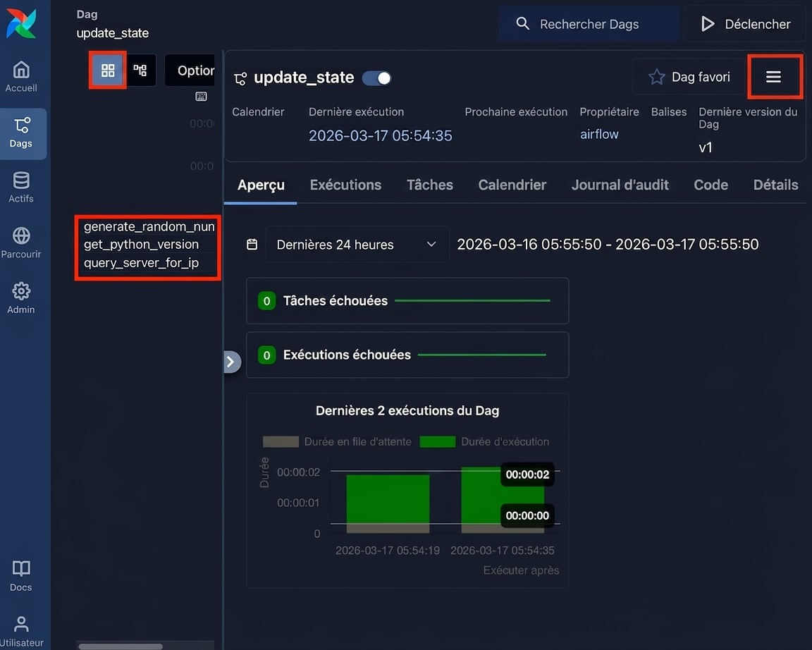The width and height of the screenshot is (812, 650).
Task: Open the last run link 2026-03-17 05:54:35
Action: pos(380,135)
